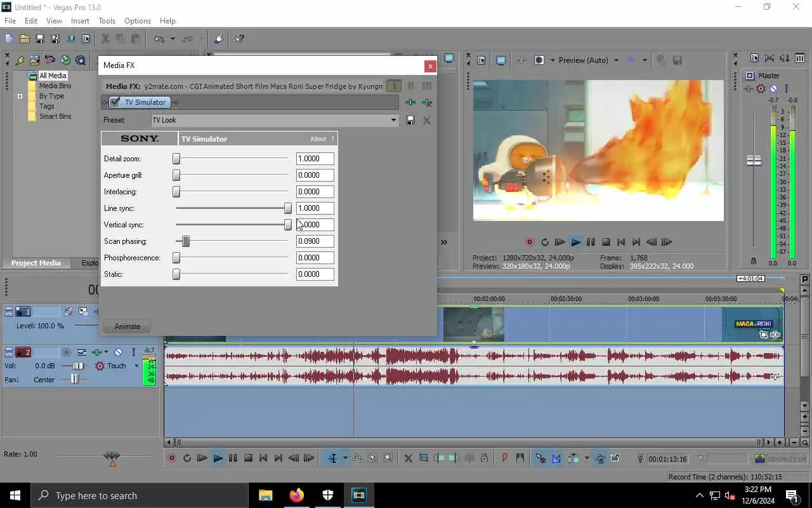This screenshot has height=508, width=812.
Task: Click the Save Preset floppy icon
Action: [x=410, y=120]
